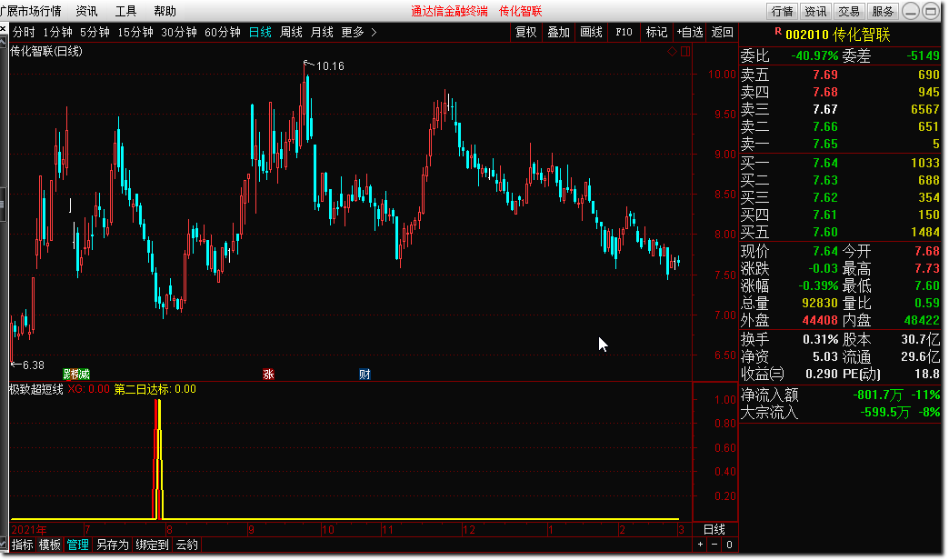
Task: Click the diamond icon at chart corner
Action: point(672,52)
